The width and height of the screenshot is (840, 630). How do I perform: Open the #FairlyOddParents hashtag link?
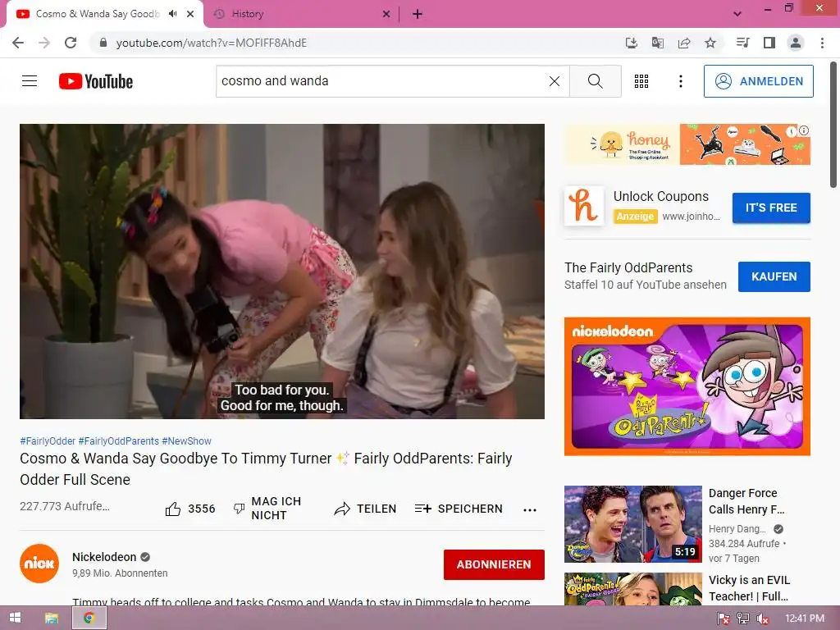click(x=118, y=441)
